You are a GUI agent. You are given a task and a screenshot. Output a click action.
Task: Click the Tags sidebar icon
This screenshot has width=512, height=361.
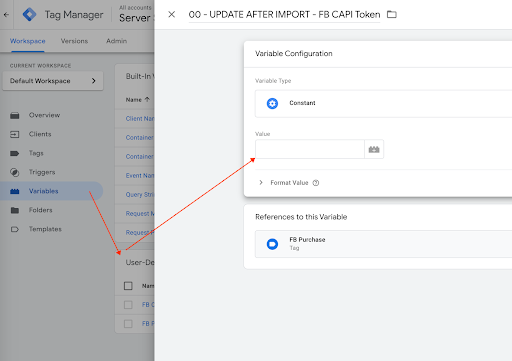(x=15, y=153)
